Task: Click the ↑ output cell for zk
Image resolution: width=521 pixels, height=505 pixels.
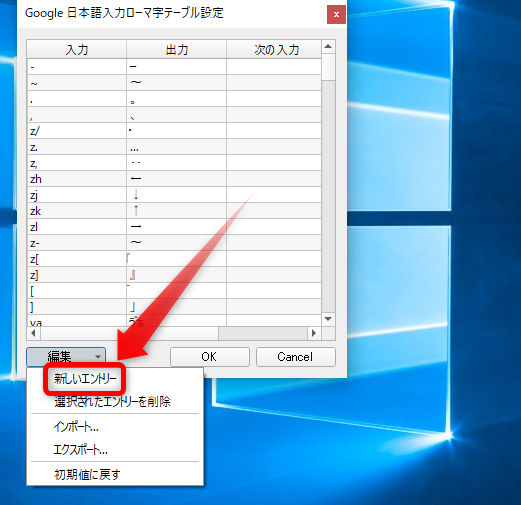Action: [x=177, y=211]
